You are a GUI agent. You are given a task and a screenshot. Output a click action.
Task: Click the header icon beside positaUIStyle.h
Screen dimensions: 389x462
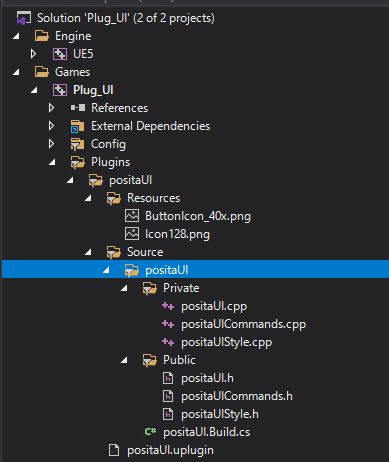[x=168, y=414]
